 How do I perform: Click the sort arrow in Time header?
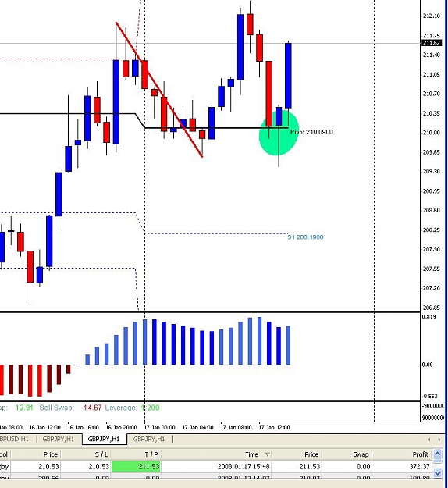(267, 455)
